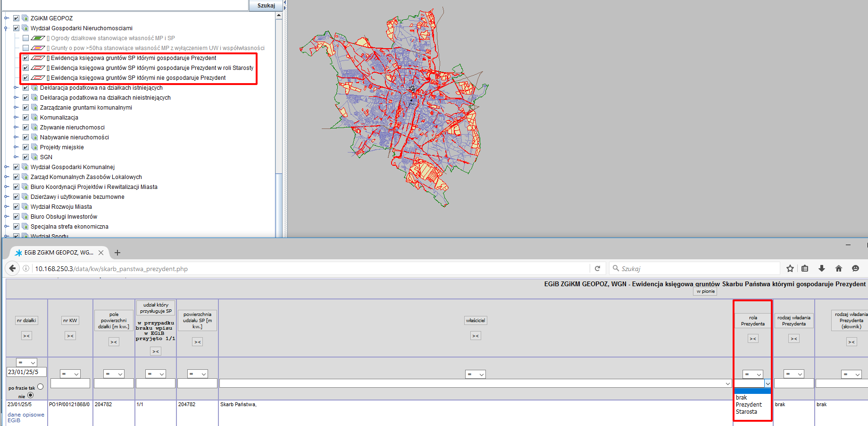Enable the Ogrody działkowe layer checkbox
The height and width of the screenshot is (426, 868).
26,38
